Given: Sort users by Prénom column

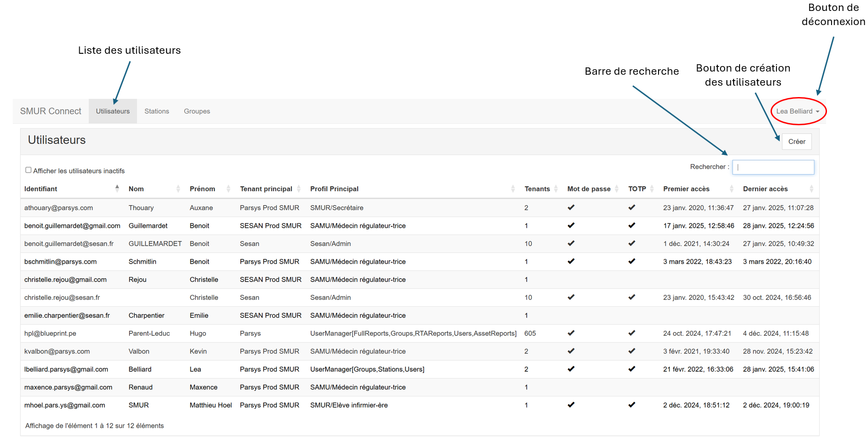Looking at the screenshot, I should 210,189.
